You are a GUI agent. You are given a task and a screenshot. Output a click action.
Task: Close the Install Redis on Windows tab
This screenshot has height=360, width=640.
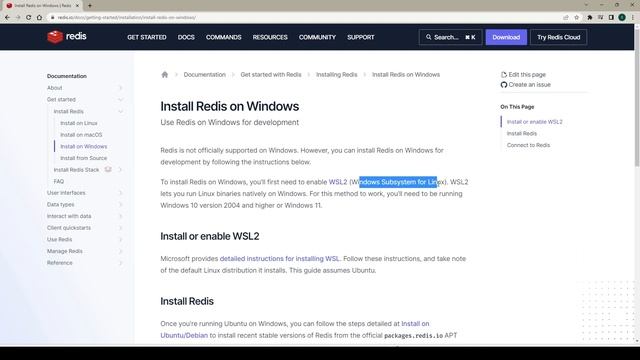pos(77,6)
